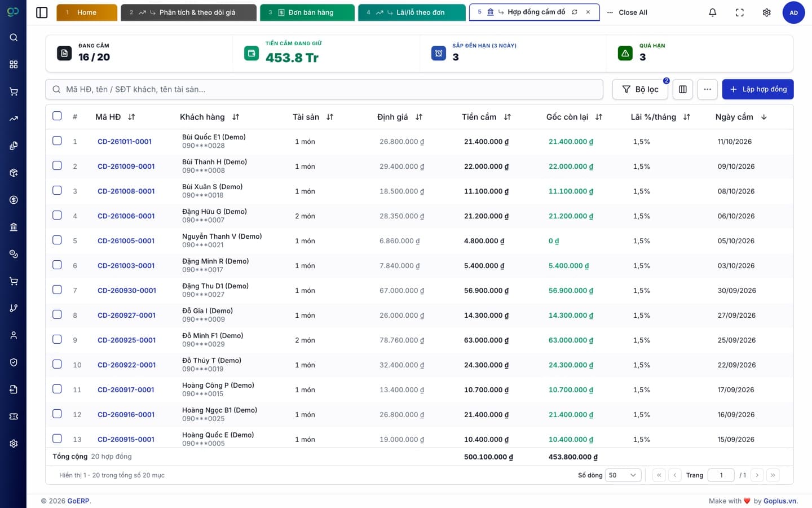This screenshot has width=812, height=508.
Task: Click the Trang page number field
Action: tap(721, 475)
